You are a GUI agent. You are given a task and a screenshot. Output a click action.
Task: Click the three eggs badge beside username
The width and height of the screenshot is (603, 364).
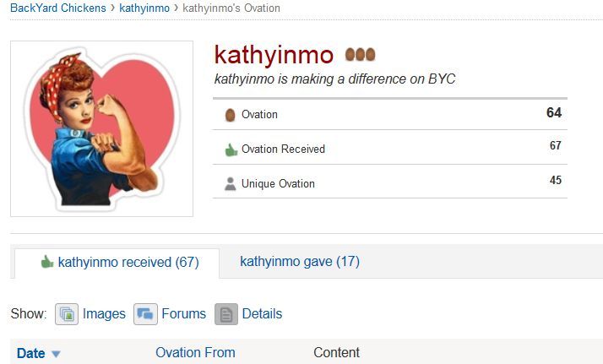coord(360,55)
